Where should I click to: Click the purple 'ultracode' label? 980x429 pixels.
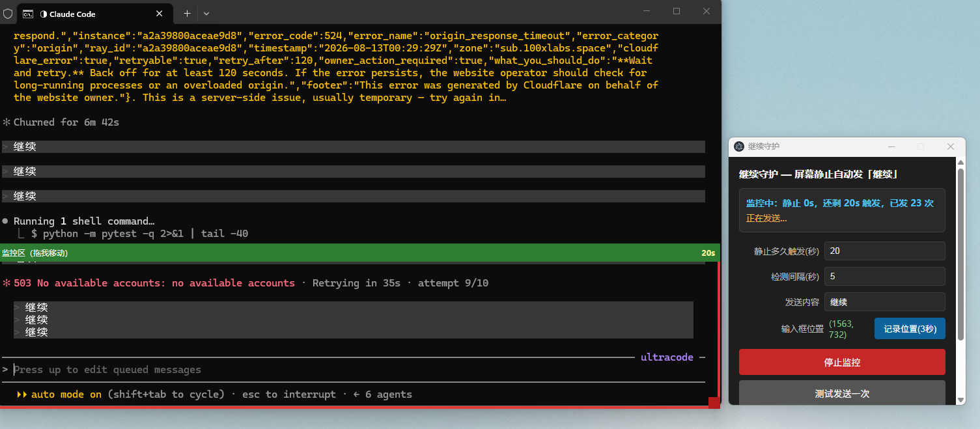coord(667,357)
